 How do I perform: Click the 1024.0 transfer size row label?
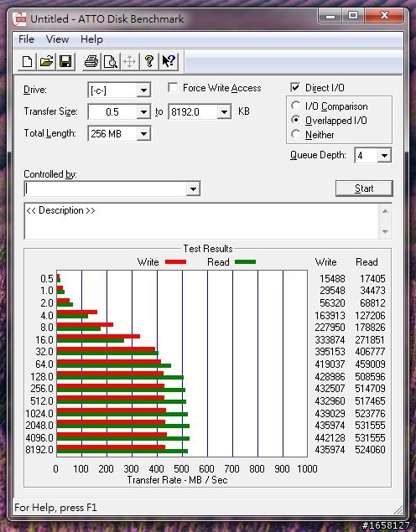point(39,414)
